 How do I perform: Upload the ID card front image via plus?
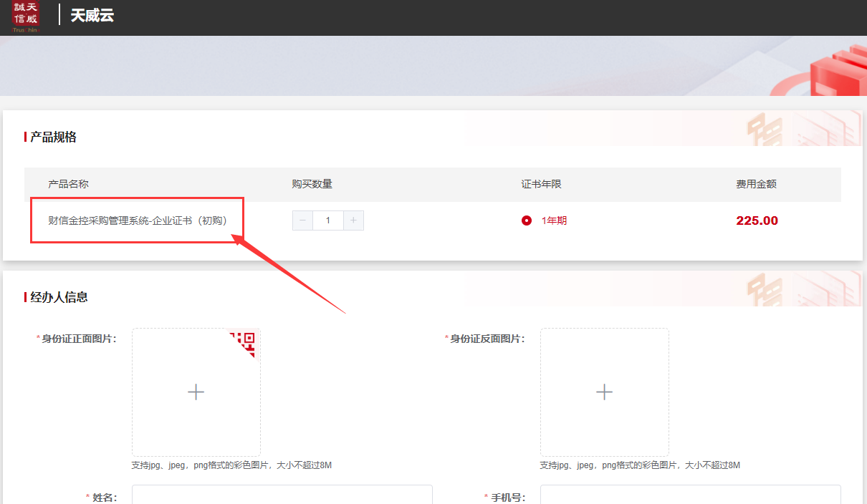click(x=196, y=392)
